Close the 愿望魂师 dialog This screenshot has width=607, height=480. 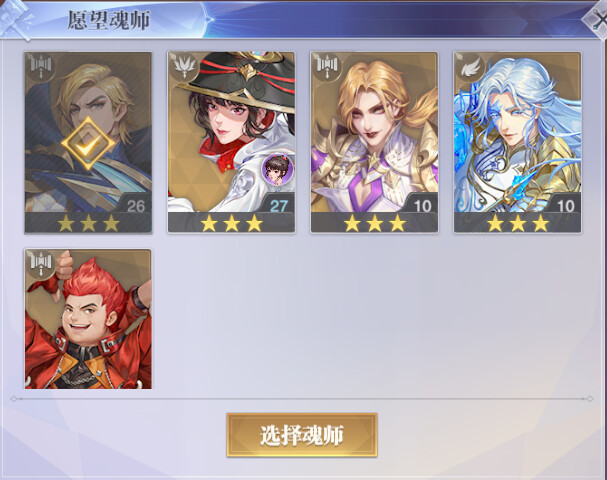pyautogui.click(x=598, y=19)
